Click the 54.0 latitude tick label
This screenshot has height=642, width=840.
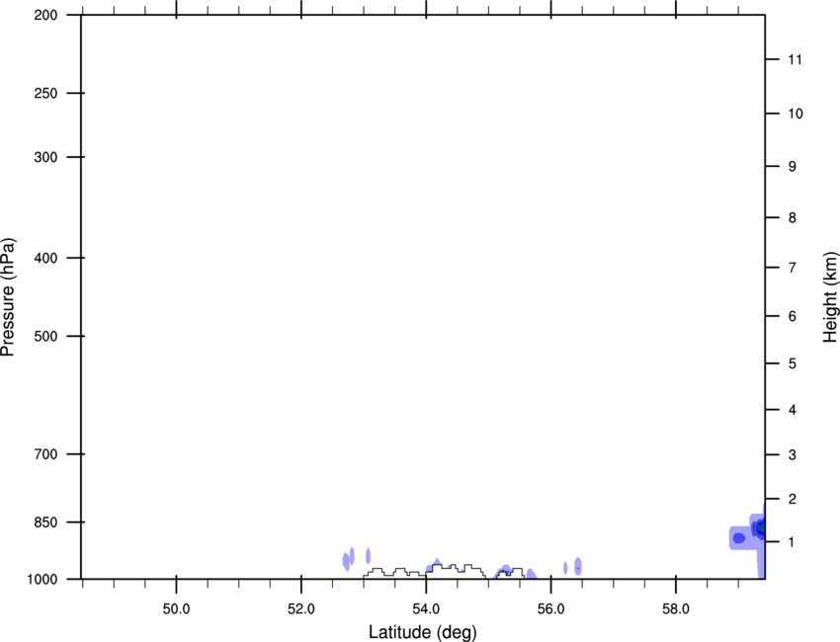pyautogui.click(x=426, y=609)
